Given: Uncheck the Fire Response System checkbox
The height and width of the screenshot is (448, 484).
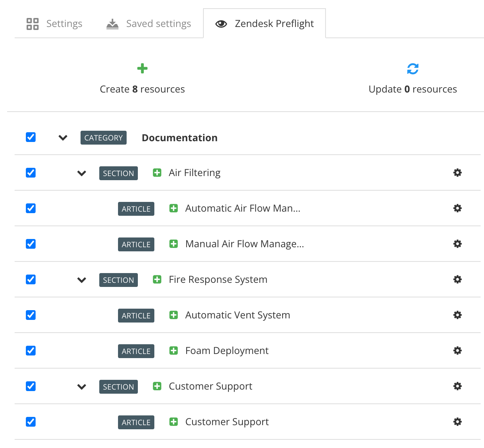Looking at the screenshot, I should pos(30,279).
